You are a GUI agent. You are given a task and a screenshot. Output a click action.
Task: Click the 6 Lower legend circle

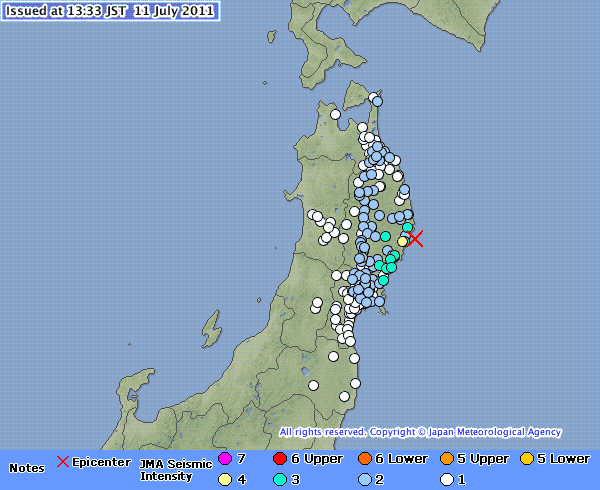tap(366, 459)
